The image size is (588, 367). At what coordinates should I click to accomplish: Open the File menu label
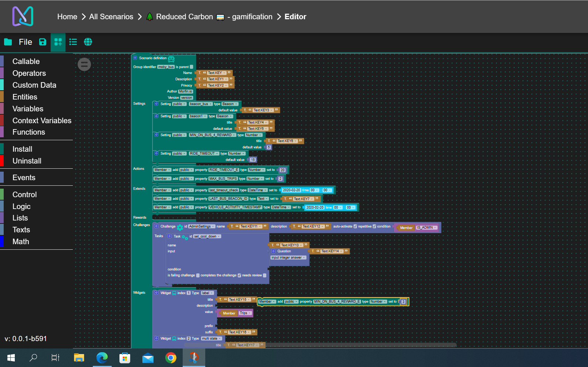point(26,42)
